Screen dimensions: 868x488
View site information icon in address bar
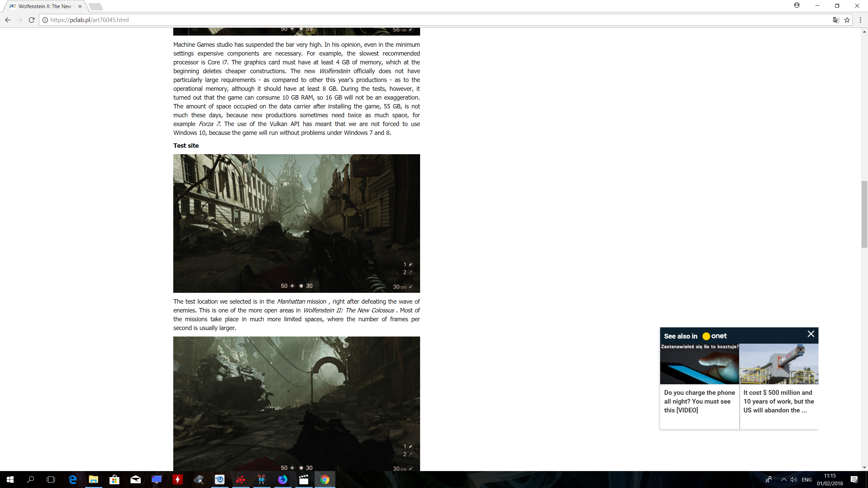[45, 20]
